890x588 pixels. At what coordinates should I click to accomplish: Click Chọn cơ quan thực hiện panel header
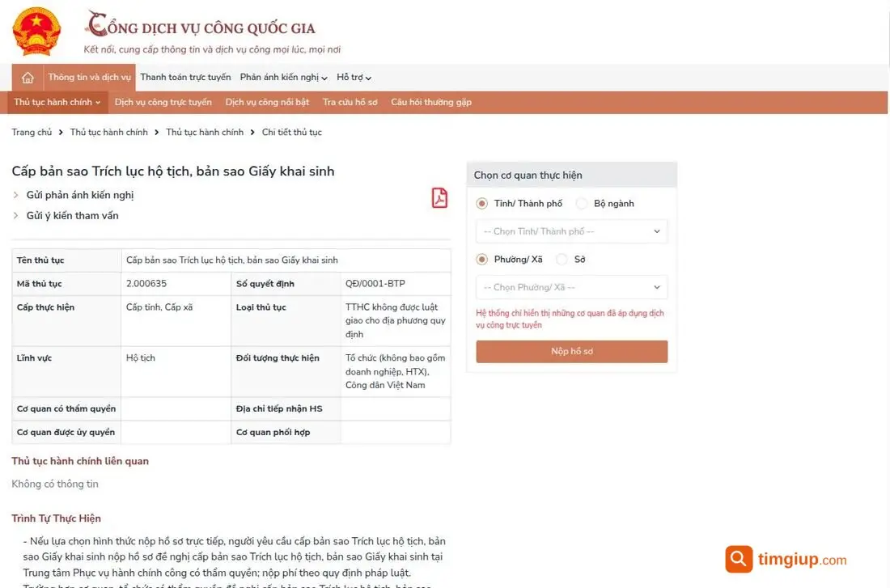[571, 176]
